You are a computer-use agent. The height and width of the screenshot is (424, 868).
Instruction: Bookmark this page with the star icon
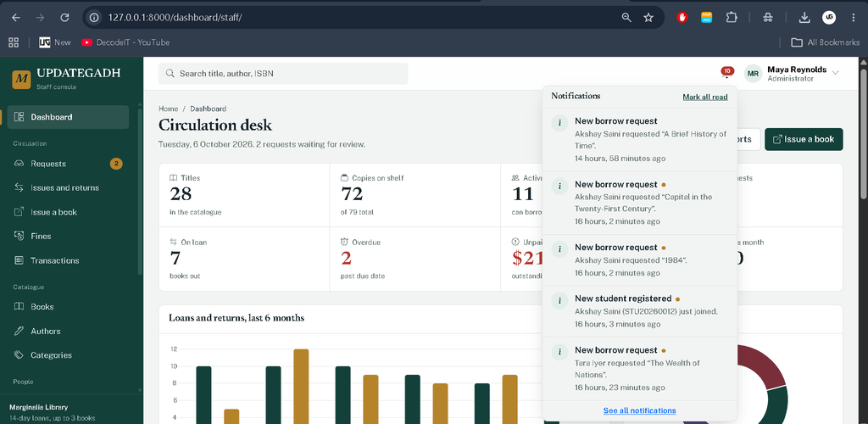[648, 18]
